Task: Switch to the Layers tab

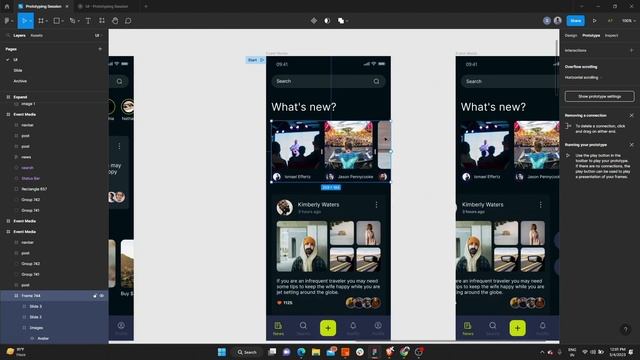Action: (x=19, y=36)
